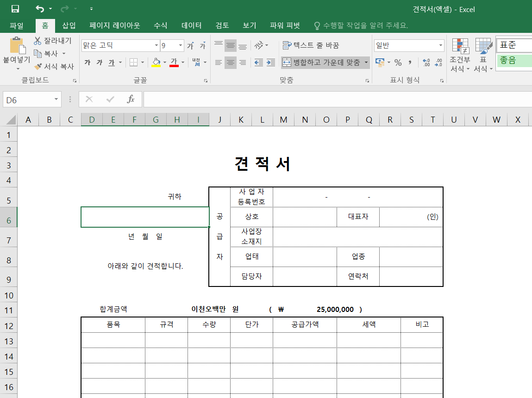Screen dimensions: 532x398
Task: Apply the 표준 cell style
Action: [514, 45]
